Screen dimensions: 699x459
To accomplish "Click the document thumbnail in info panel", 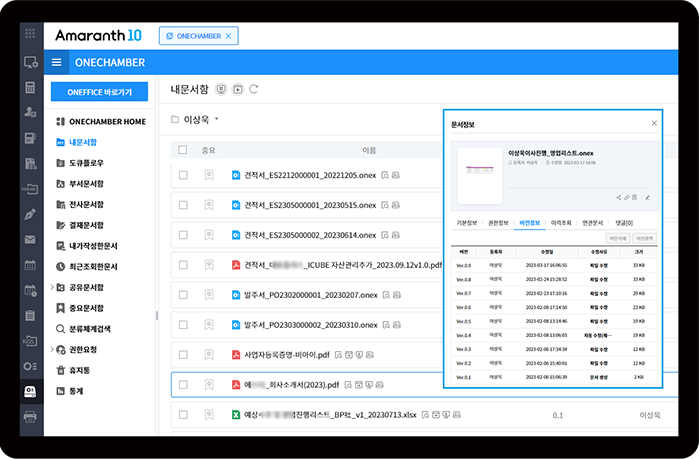I will [480, 176].
